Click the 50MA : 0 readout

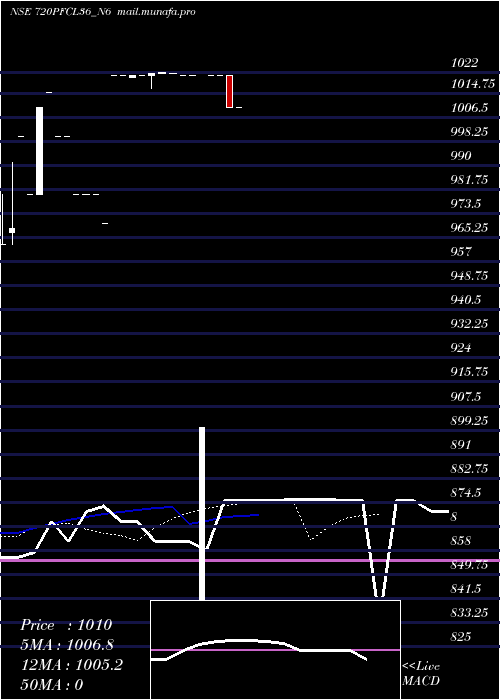(52, 685)
